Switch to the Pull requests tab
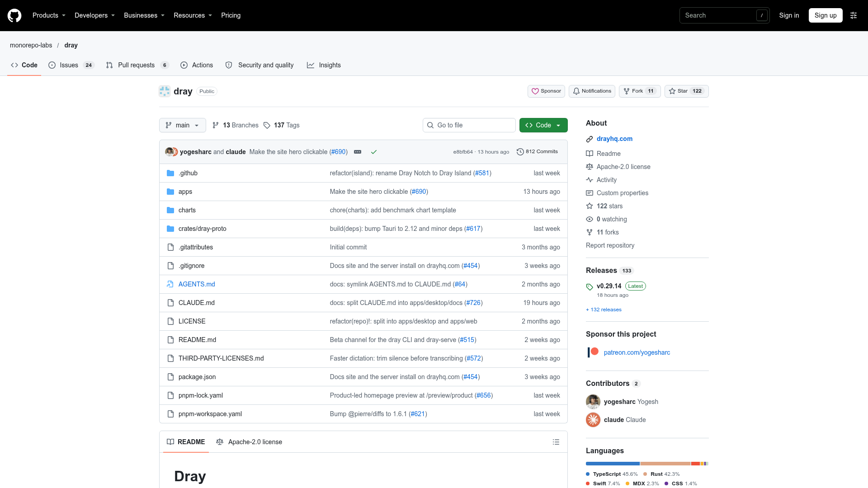This screenshot has height=488, width=868. tap(137, 65)
